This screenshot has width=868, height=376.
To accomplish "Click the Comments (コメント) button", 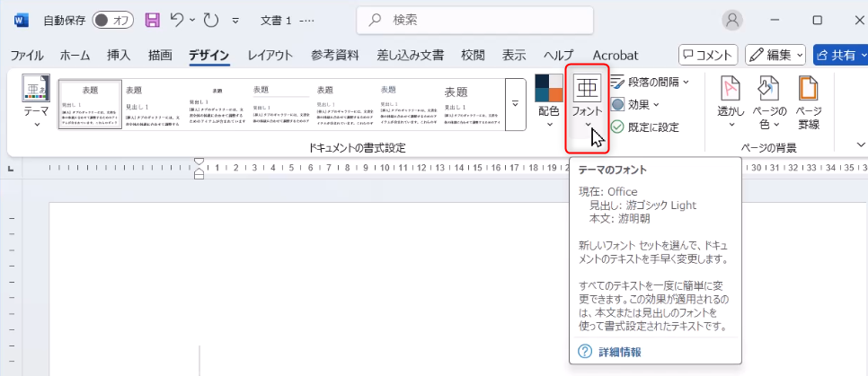I will click(x=708, y=55).
